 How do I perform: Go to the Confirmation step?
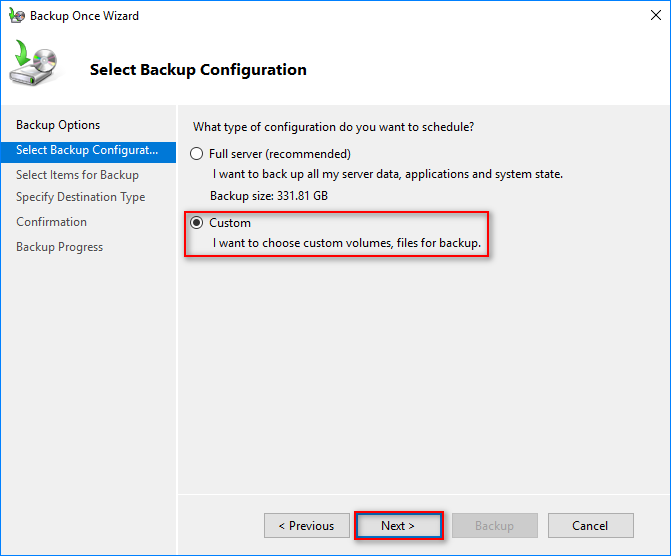pyautogui.click(x=51, y=222)
